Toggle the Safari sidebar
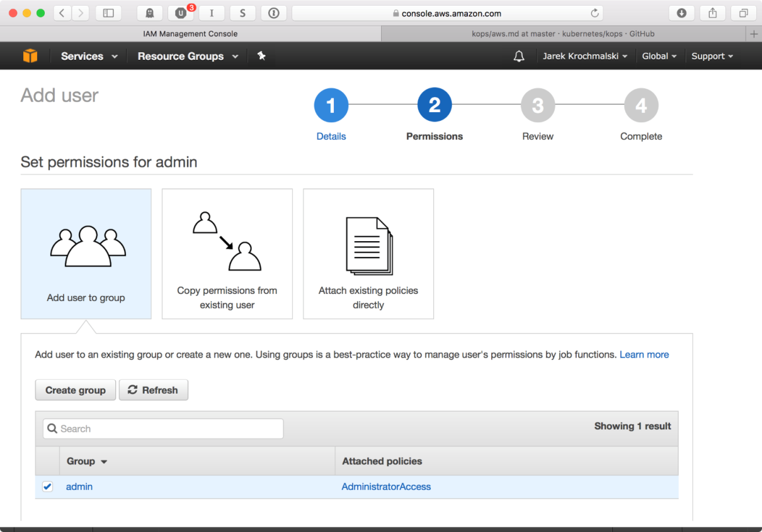This screenshot has height=532, width=762. pos(108,13)
